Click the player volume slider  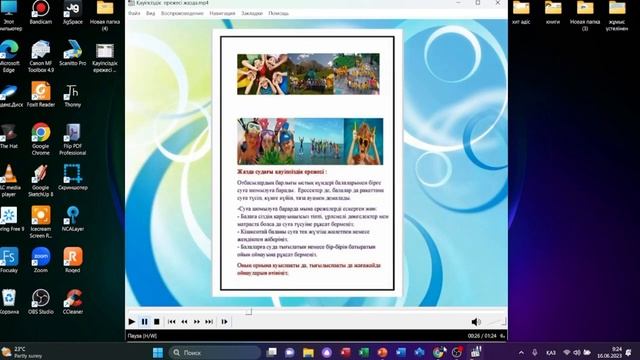click(496, 322)
